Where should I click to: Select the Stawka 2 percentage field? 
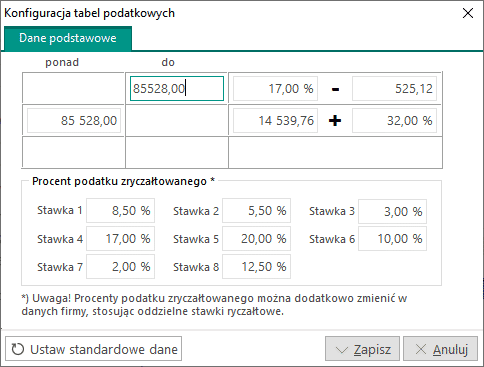[x=256, y=210]
